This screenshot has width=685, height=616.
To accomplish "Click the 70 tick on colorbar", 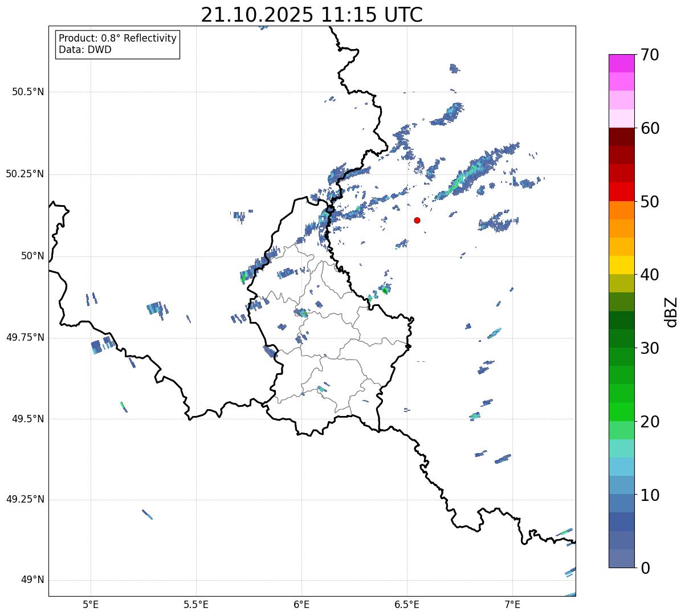I will 650,55.
